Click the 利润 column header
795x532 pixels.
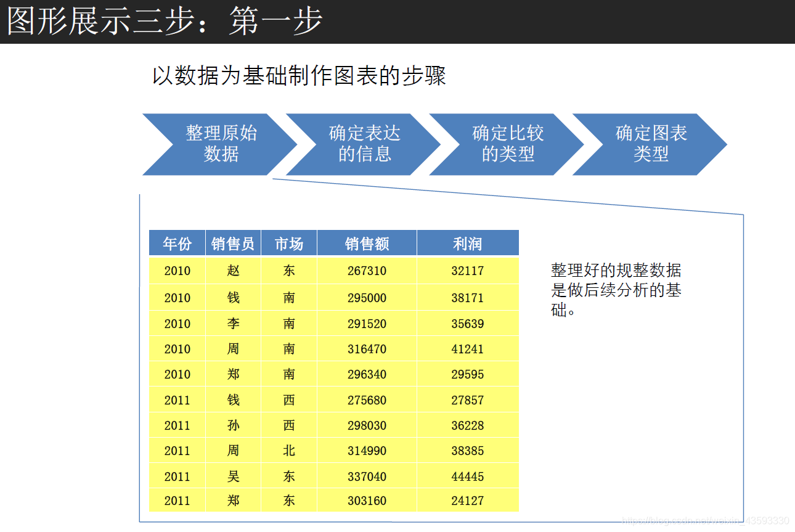(468, 243)
